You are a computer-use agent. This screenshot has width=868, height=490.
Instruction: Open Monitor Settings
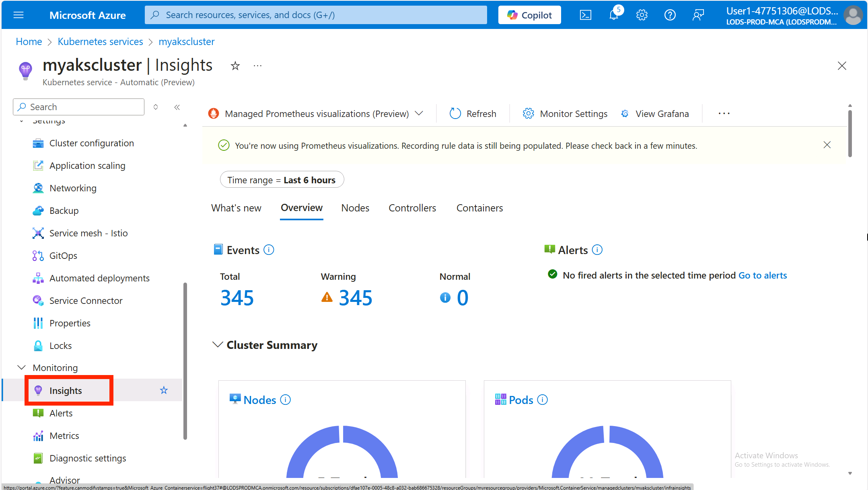pyautogui.click(x=565, y=114)
